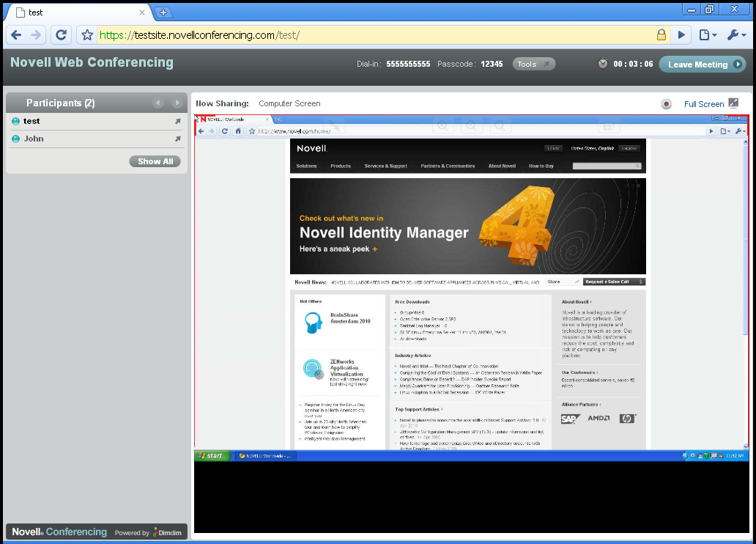
Task: Bookmark page with the star icon
Action: [87, 34]
